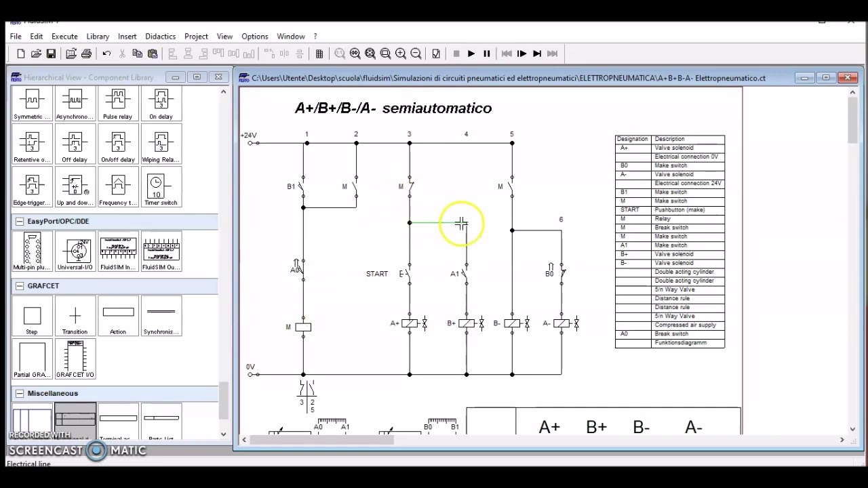The width and height of the screenshot is (868, 488).
Task: Print the circuit diagram
Action: coord(86,54)
